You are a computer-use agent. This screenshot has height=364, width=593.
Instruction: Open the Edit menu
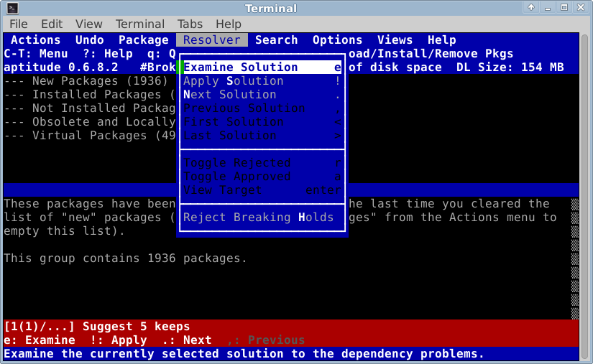(52, 24)
